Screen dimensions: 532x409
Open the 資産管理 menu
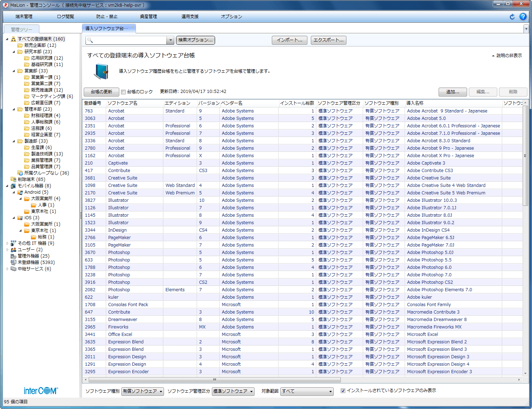tap(148, 17)
